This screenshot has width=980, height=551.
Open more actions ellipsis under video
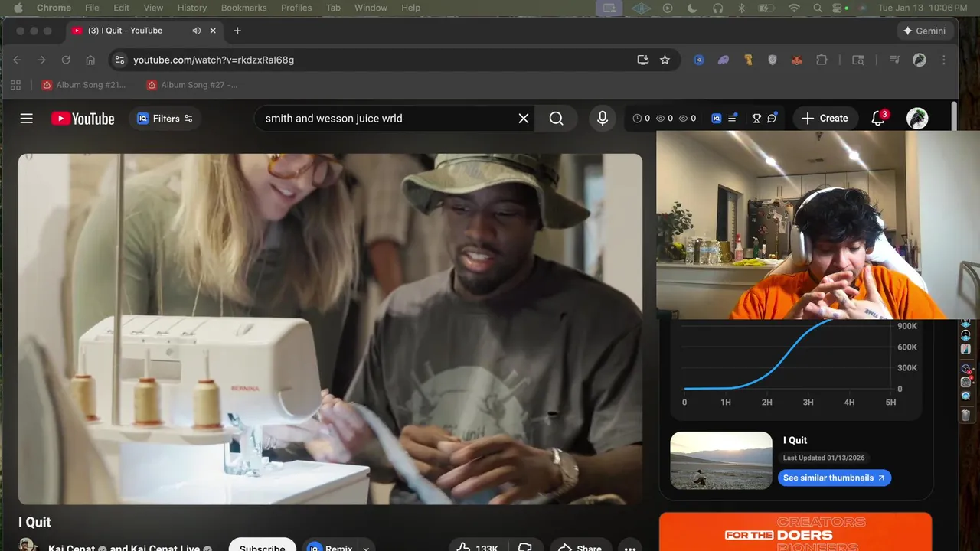pyautogui.click(x=629, y=546)
